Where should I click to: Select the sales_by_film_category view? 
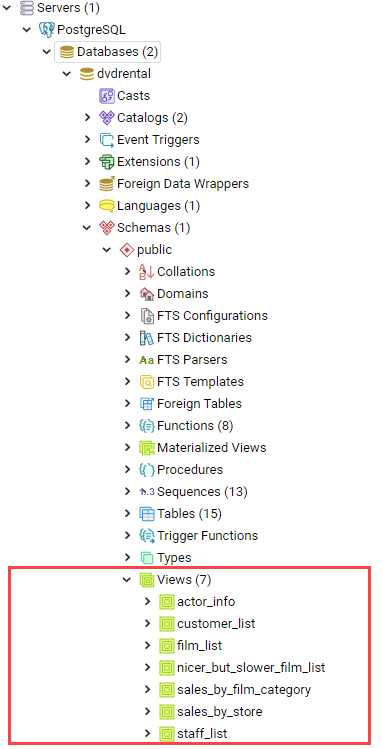[244, 690]
